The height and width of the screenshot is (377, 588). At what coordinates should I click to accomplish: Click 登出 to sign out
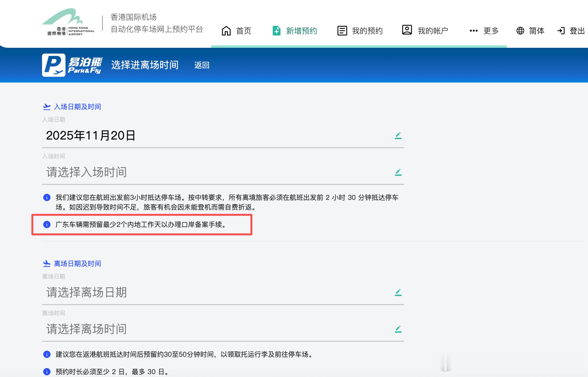pyautogui.click(x=577, y=30)
